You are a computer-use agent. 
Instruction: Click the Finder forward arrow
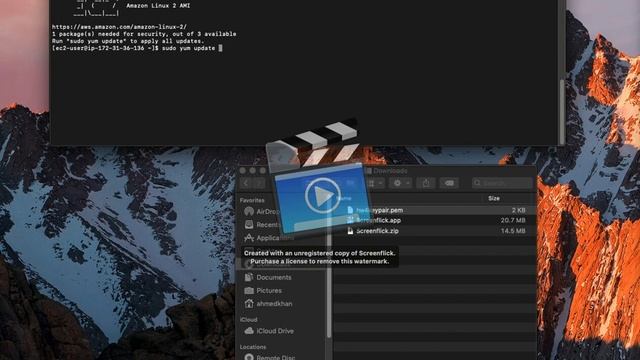(x=259, y=183)
